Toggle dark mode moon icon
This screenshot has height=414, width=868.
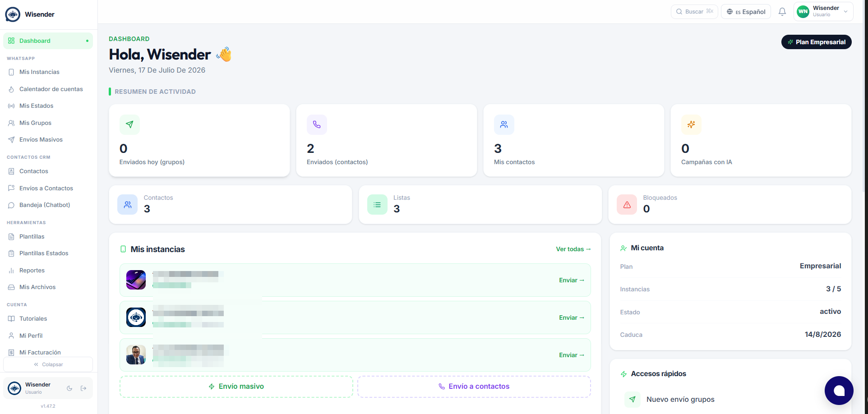[69, 388]
